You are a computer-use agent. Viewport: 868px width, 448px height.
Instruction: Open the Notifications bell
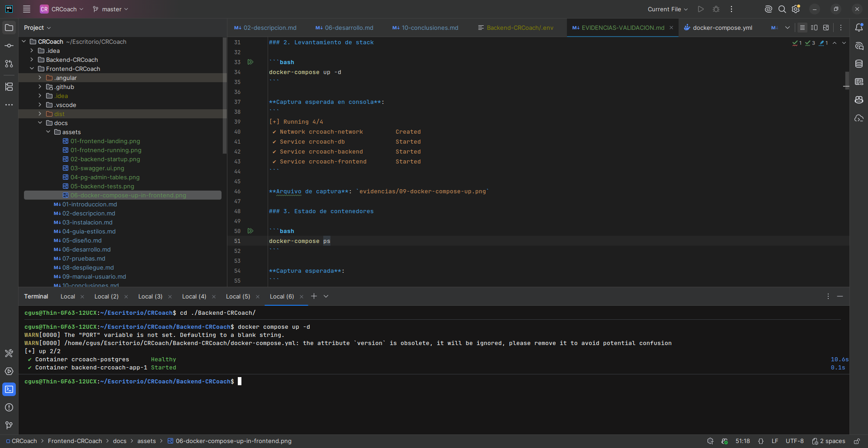(x=859, y=28)
